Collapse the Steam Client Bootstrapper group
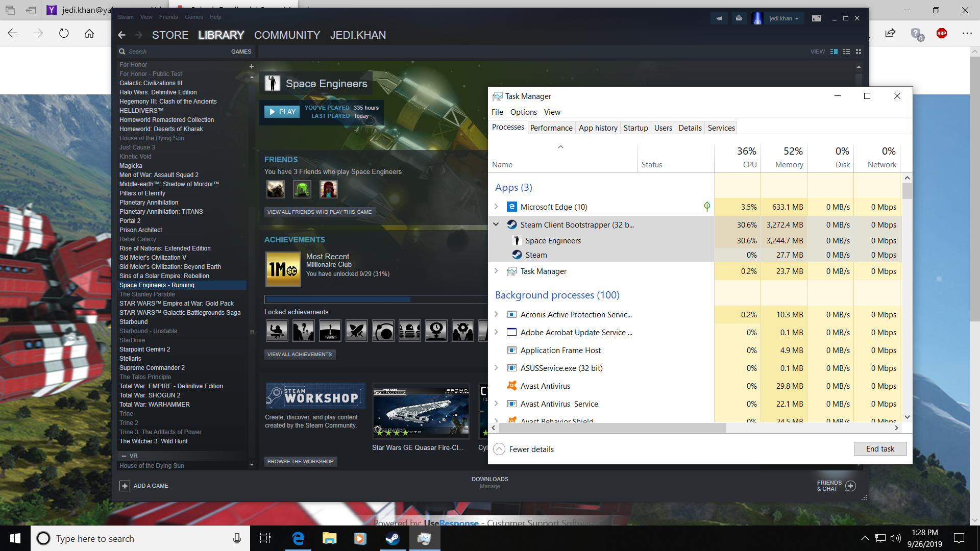 pos(496,224)
